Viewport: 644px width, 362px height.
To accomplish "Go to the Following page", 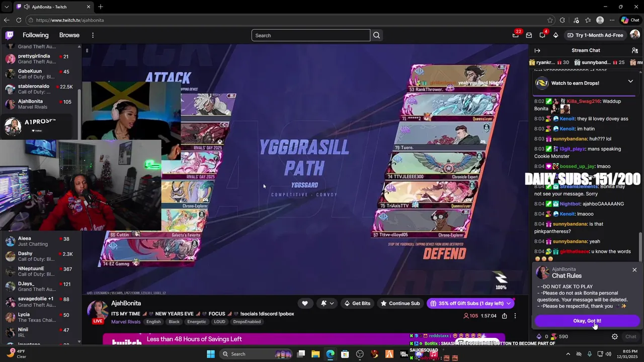I will 35,35.
